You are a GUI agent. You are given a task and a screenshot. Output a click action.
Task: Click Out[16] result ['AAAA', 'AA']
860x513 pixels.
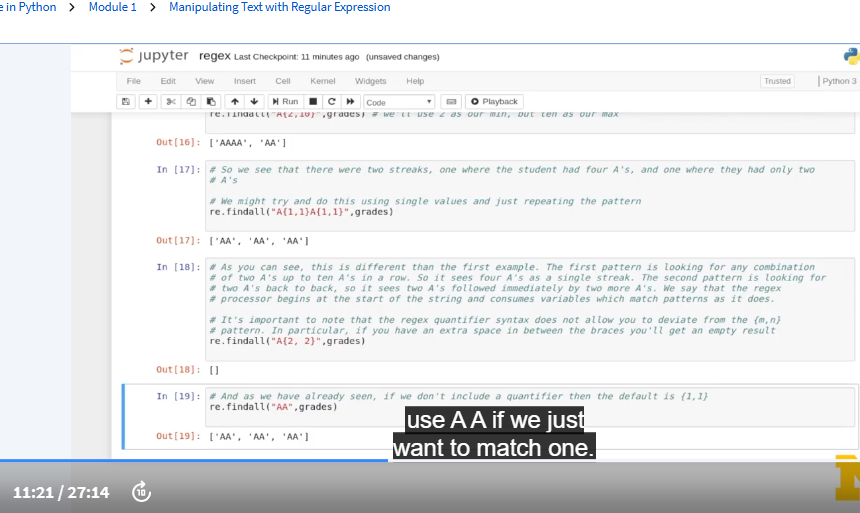[247, 143]
